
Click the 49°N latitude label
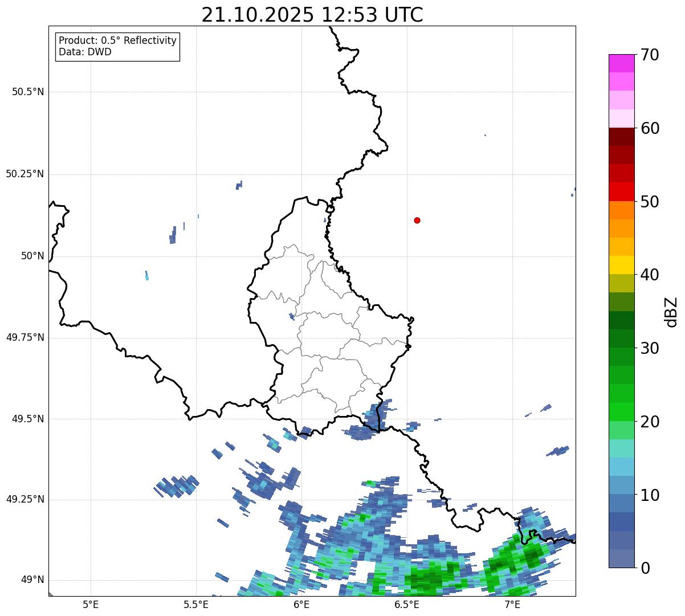tap(32, 580)
